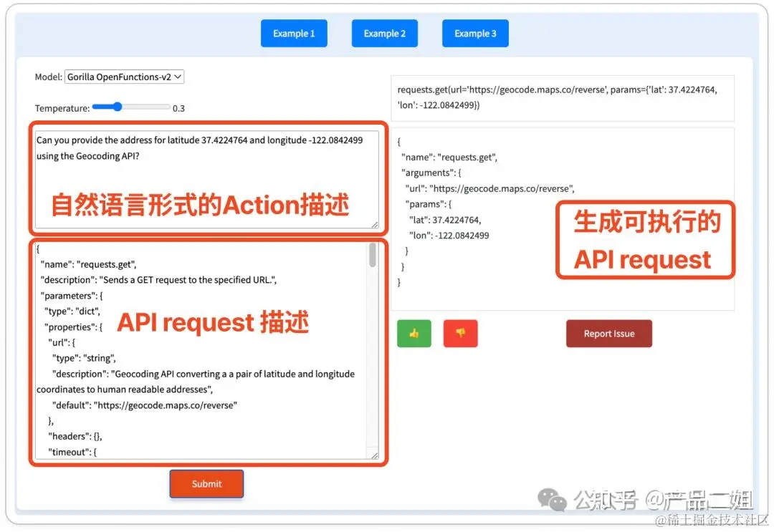Click the Report Issue button
This screenshot has width=774, height=532.
[x=608, y=333]
